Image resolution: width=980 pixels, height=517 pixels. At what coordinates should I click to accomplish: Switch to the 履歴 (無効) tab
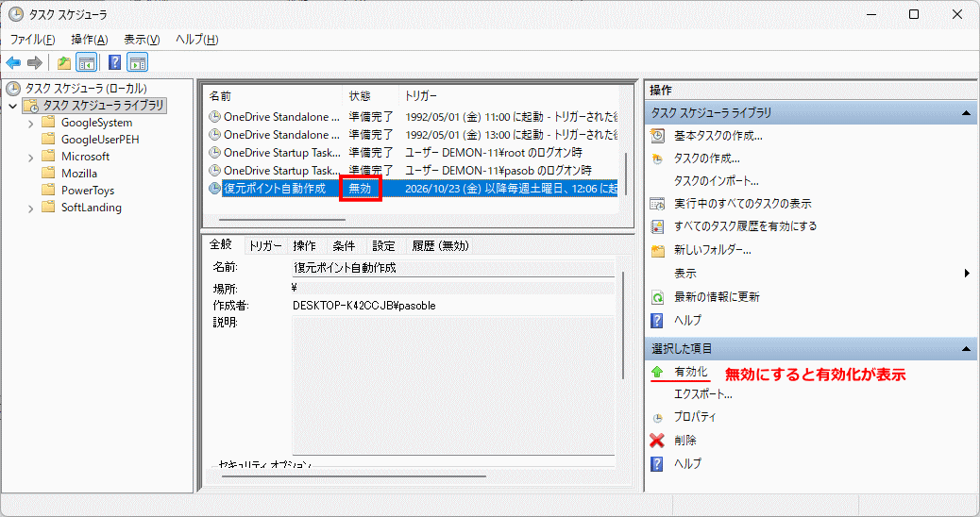click(x=440, y=246)
